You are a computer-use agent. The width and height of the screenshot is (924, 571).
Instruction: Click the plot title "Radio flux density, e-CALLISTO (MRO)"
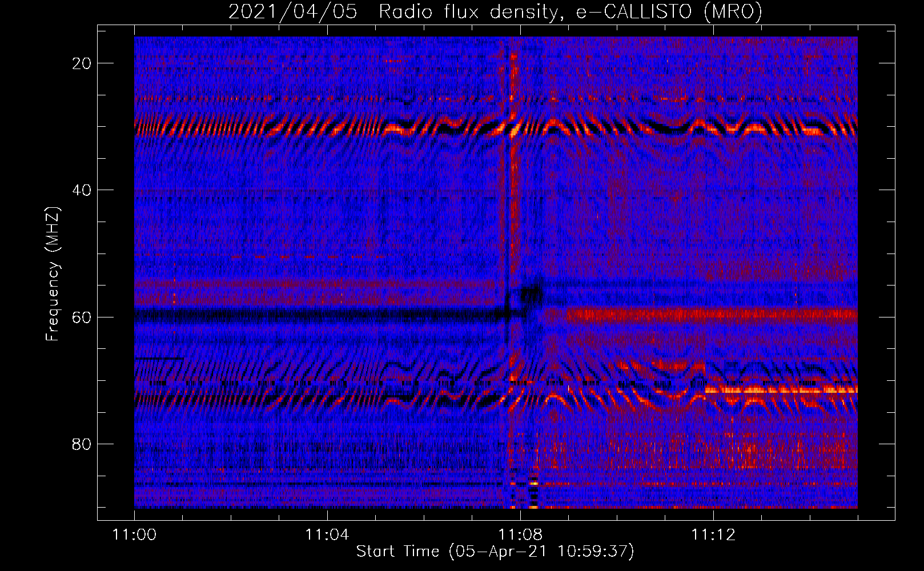click(x=570, y=12)
